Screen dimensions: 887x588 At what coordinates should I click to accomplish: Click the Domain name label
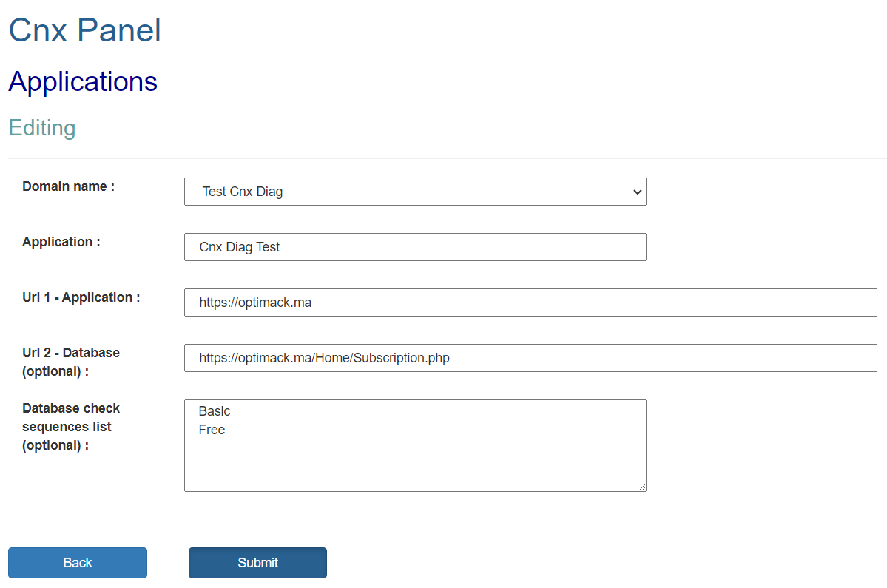(x=69, y=186)
